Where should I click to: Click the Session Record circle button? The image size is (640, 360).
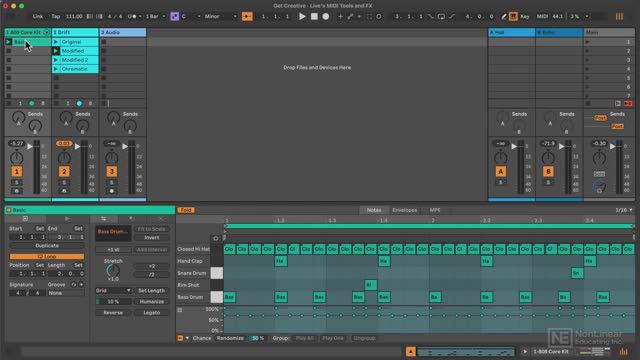(379, 16)
